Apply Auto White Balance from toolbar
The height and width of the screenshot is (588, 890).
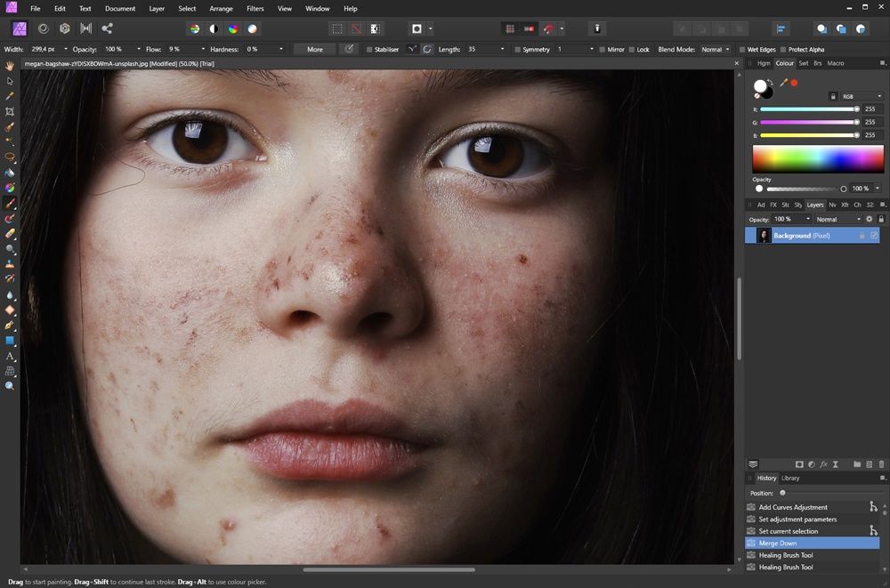click(x=252, y=28)
